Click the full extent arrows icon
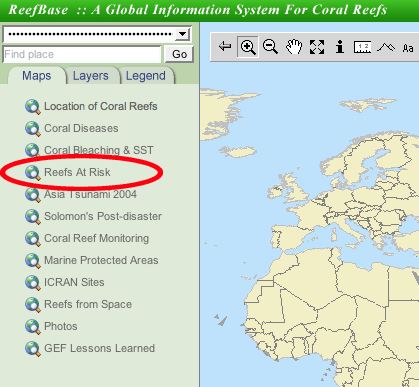Screen dimensions: 419x387 tap(317, 47)
